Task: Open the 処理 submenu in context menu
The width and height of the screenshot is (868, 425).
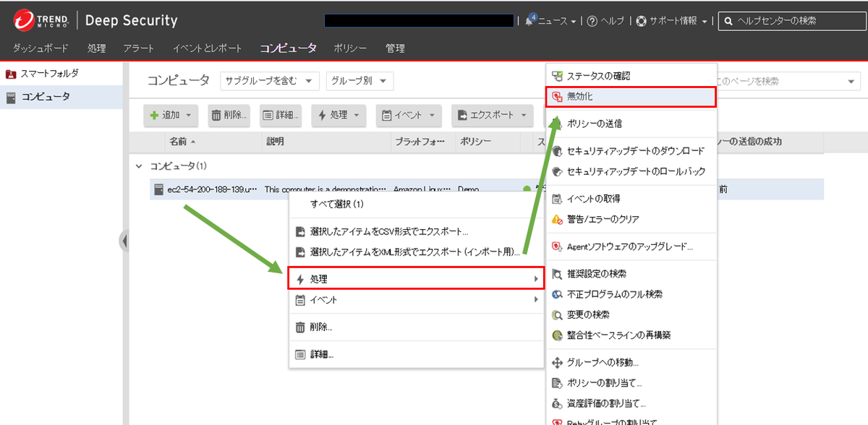Action: click(x=416, y=279)
